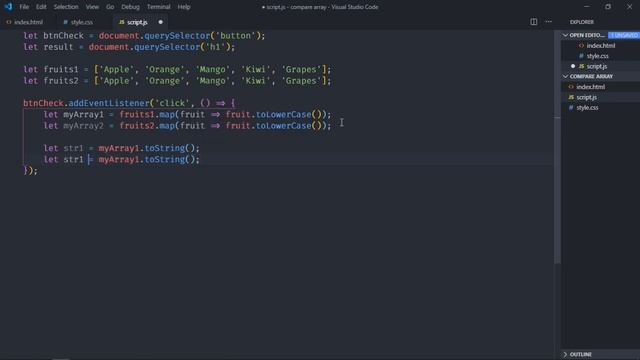Image resolution: width=640 pixels, height=360 pixels.
Task: Open the Terminal menu
Action: (158, 7)
